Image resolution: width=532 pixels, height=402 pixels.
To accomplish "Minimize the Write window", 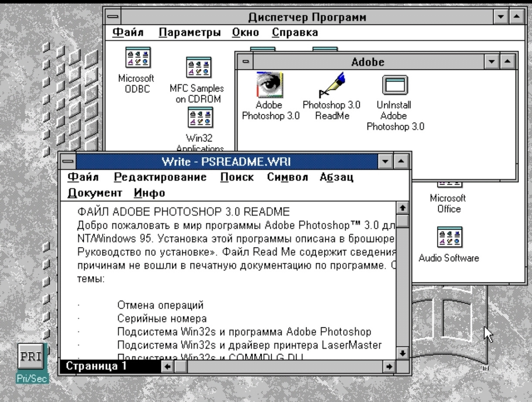I will coord(386,162).
